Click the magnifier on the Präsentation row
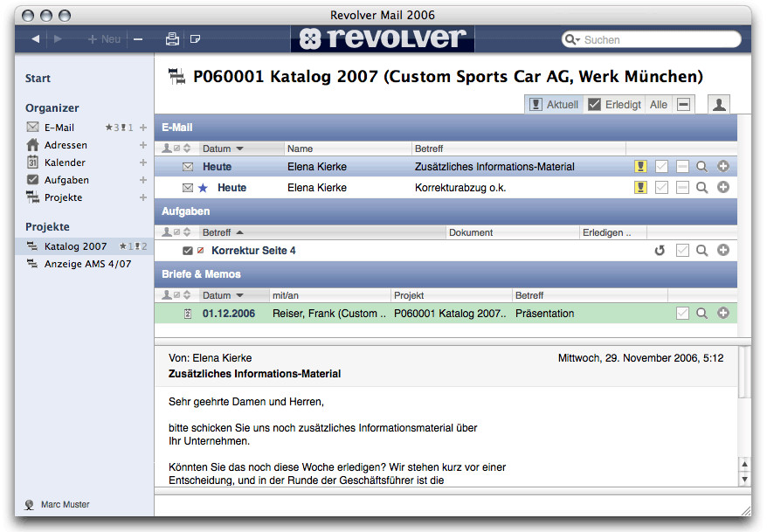 [702, 314]
